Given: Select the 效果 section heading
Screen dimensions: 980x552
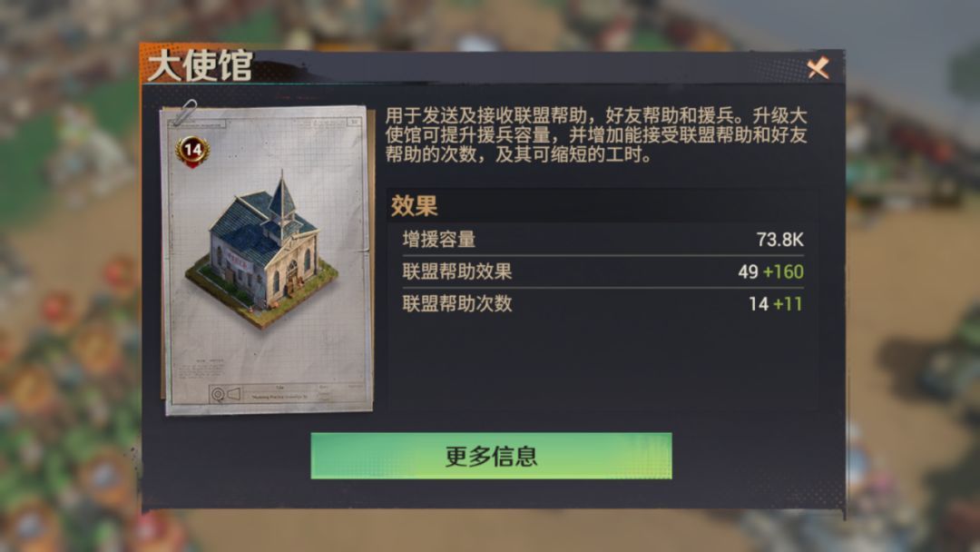Looking at the screenshot, I should (x=414, y=206).
